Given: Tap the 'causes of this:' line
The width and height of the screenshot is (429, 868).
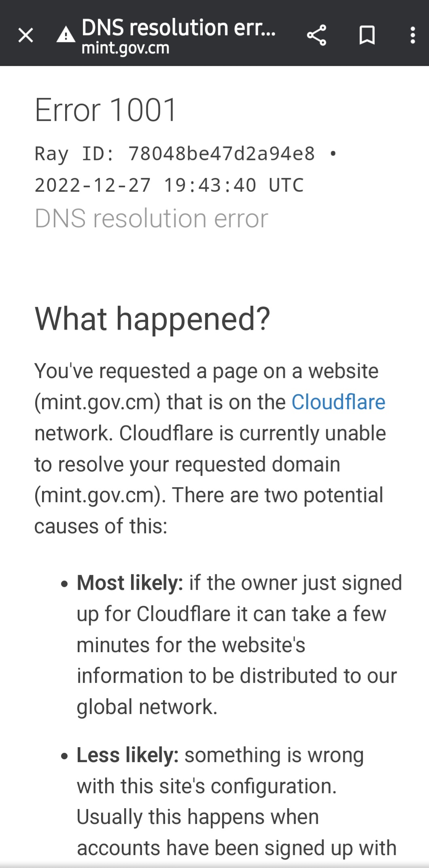Looking at the screenshot, I should click(101, 526).
